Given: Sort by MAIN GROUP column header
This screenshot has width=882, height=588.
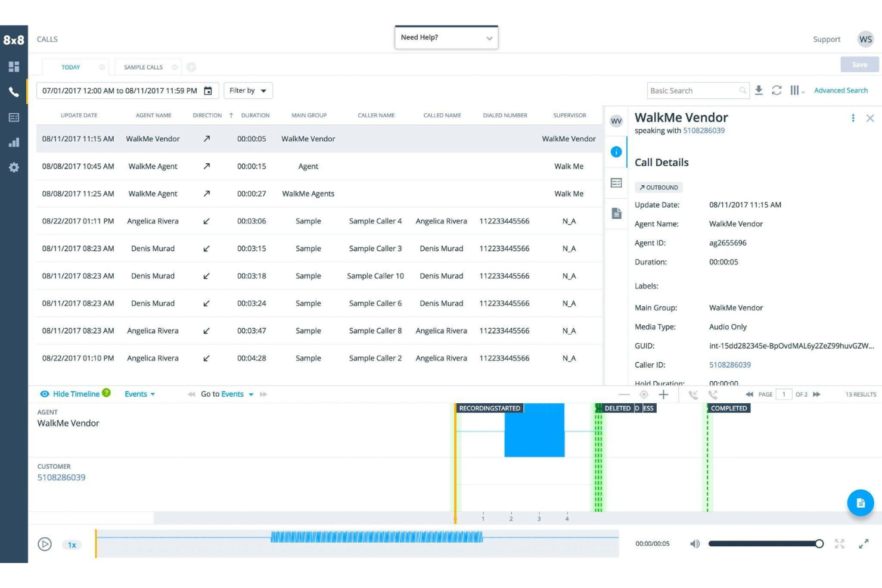Looking at the screenshot, I should (x=309, y=115).
